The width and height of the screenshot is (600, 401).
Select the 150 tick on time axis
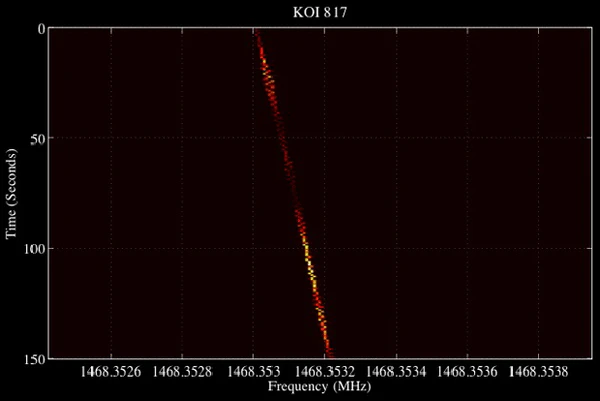click(35, 357)
